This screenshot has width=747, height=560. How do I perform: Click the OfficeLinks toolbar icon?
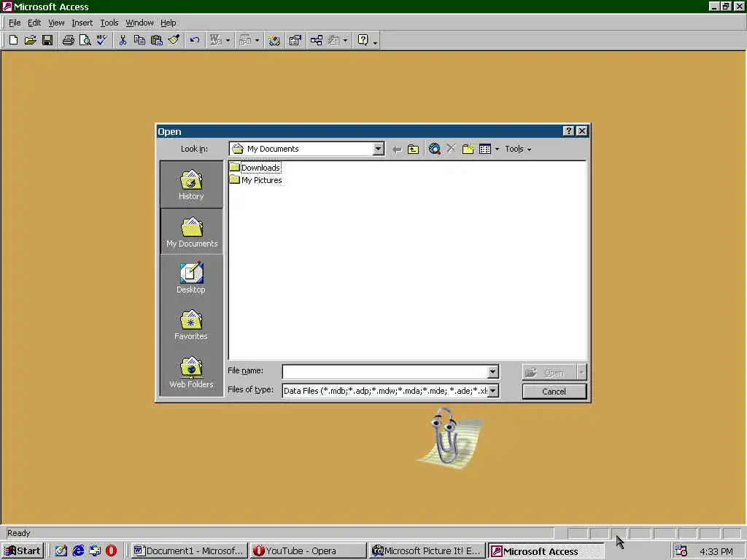click(x=216, y=41)
